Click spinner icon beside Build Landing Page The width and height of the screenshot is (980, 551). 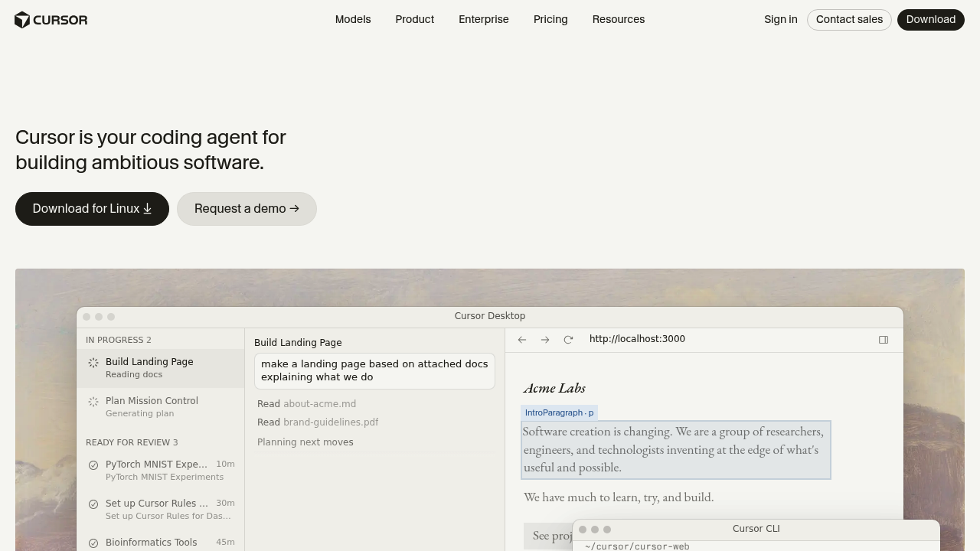[93, 363]
